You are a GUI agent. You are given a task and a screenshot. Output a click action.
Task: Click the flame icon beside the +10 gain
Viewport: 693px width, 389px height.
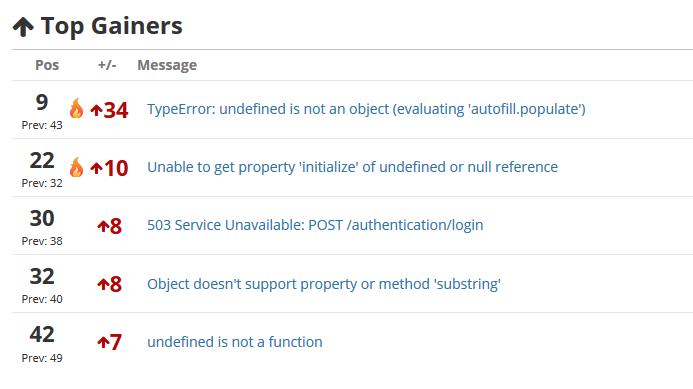(x=76, y=167)
